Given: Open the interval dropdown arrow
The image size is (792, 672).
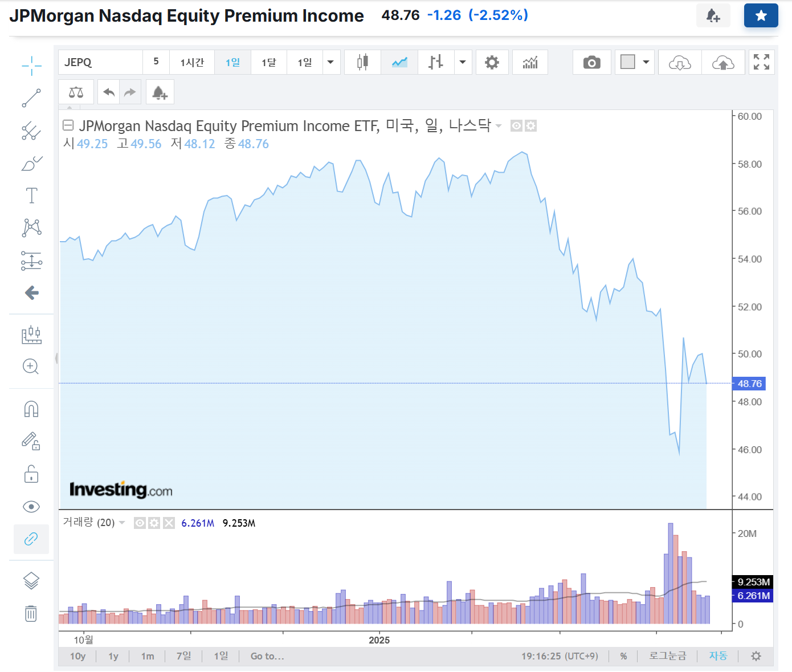Looking at the screenshot, I should [330, 62].
